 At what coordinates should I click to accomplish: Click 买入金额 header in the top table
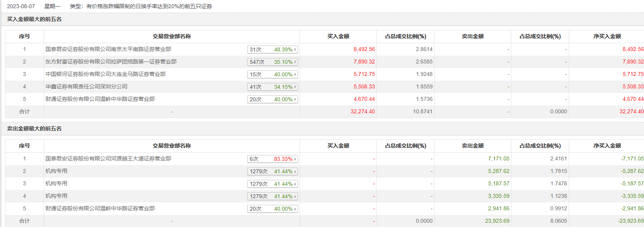[x=338, y=36]
